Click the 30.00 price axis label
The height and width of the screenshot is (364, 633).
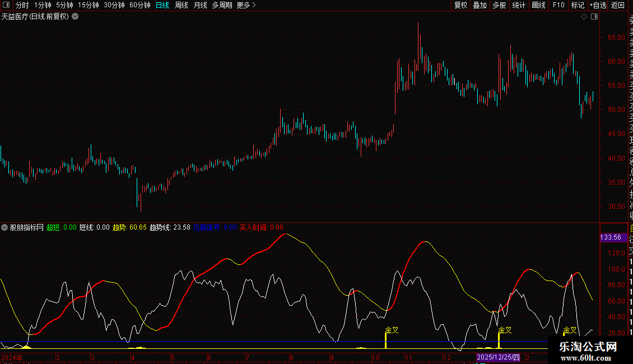616,206
